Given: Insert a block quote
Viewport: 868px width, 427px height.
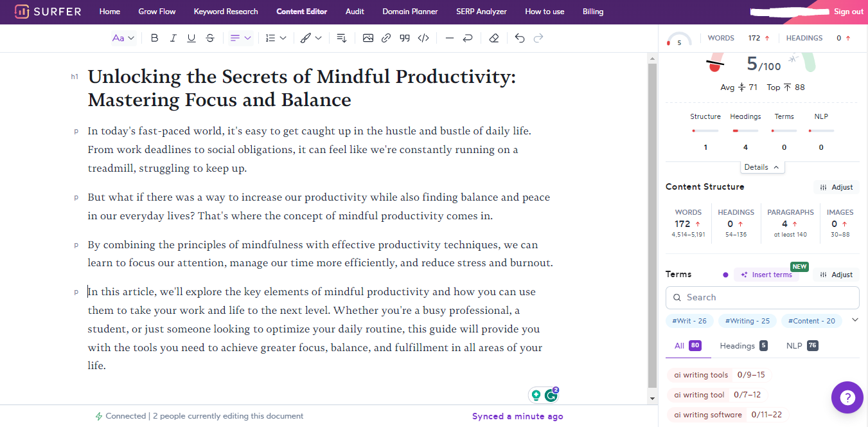Looking at the screenshot, I should [404, 38].
